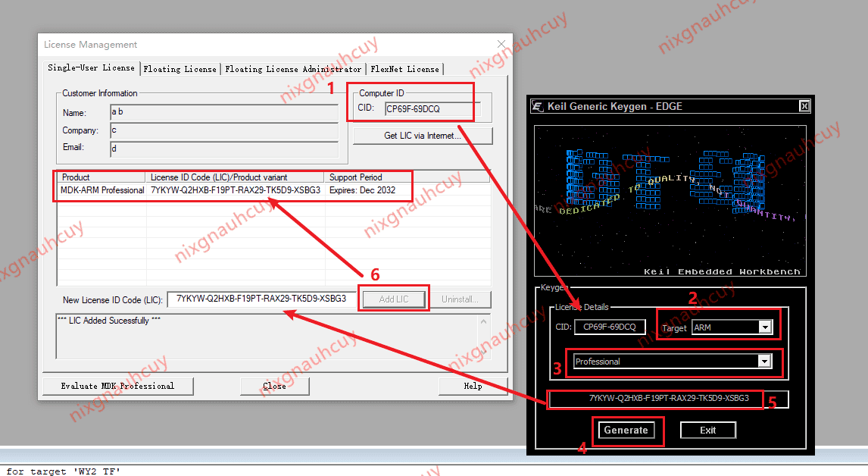Click the status box scroll up arrow
This screenshot has width=868, height=476.
click(x=483, y=321)
